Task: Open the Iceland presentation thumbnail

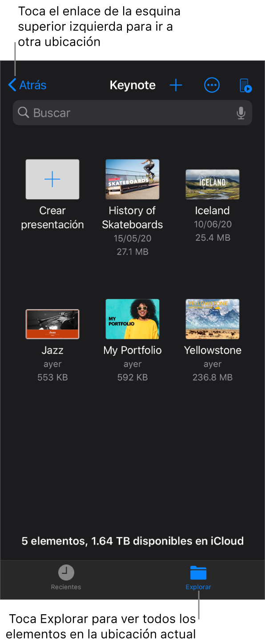Action: [x=213, y=184]
